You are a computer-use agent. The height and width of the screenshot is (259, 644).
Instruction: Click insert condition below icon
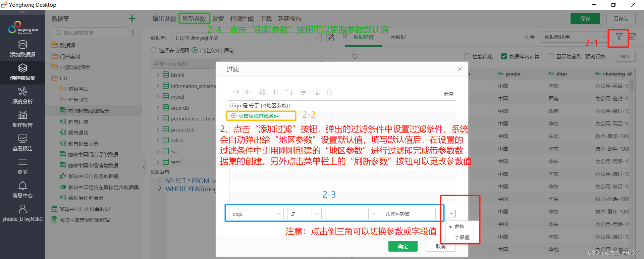coord(316,92)
